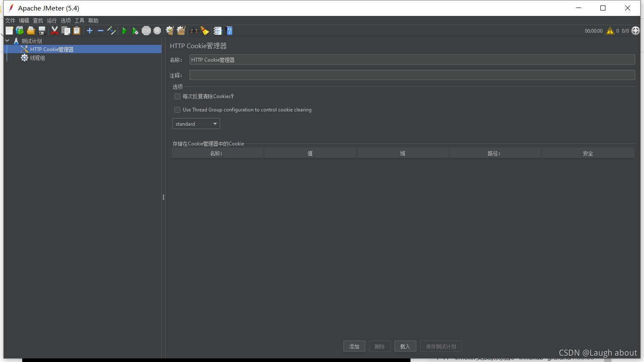Screen dimensions: 644x362
Task: Open the 文件 menu
Action: 10,21
